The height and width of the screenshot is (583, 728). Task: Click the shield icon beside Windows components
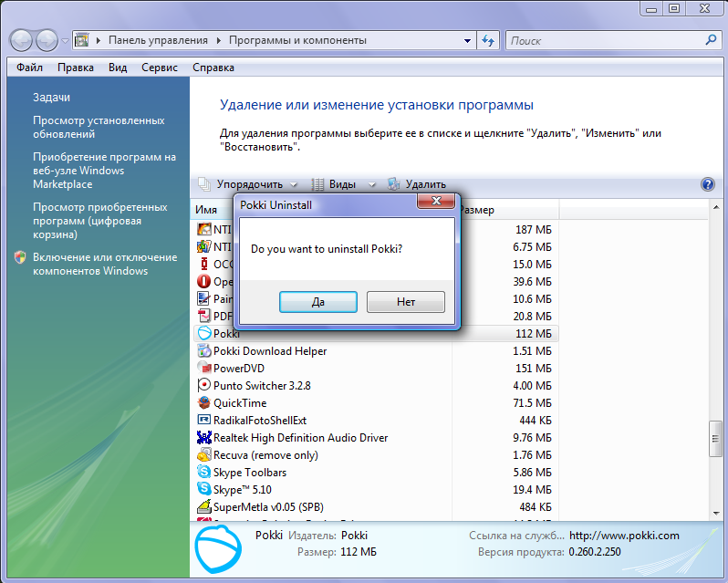click(x=20, y=257)
